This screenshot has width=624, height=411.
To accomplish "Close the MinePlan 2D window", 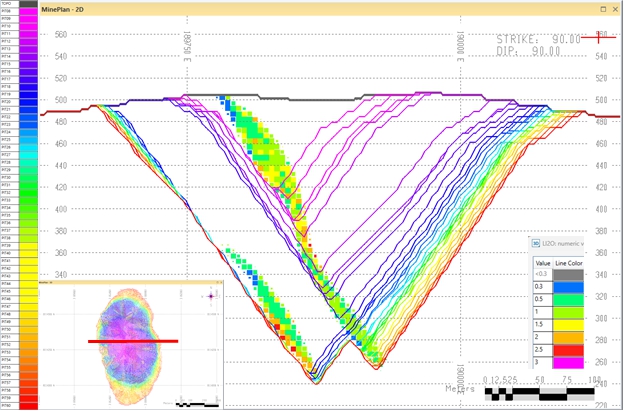I will pos(615,8).
